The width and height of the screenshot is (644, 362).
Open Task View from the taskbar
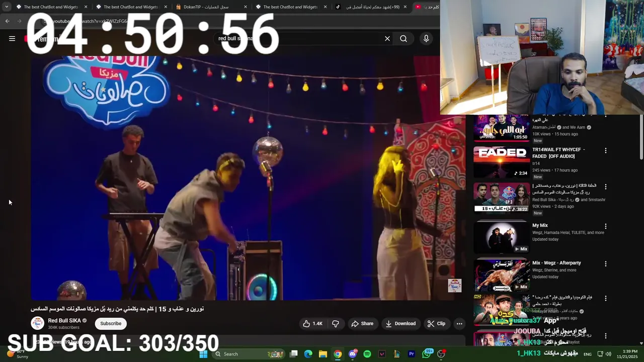(294, 354)
